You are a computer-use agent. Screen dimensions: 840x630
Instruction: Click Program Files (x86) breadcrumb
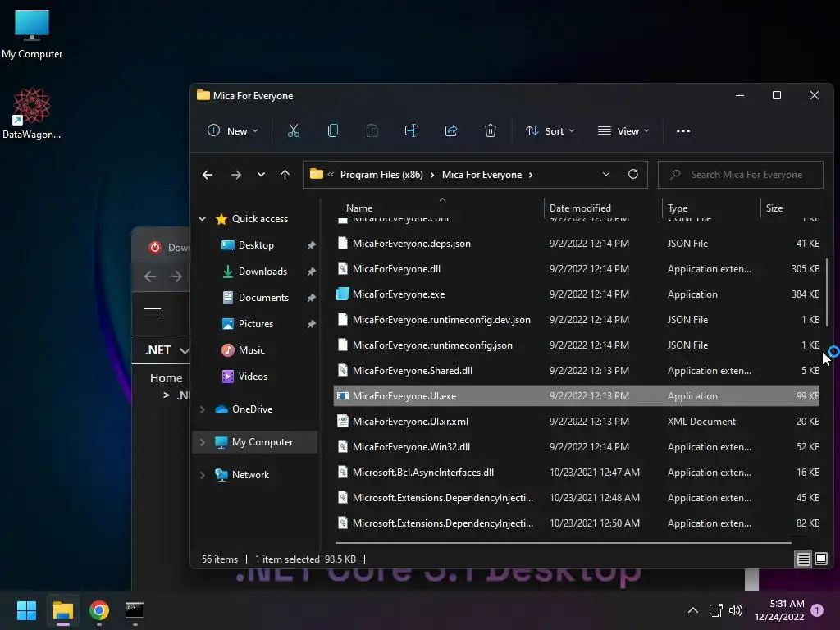[x=381, y=175]
